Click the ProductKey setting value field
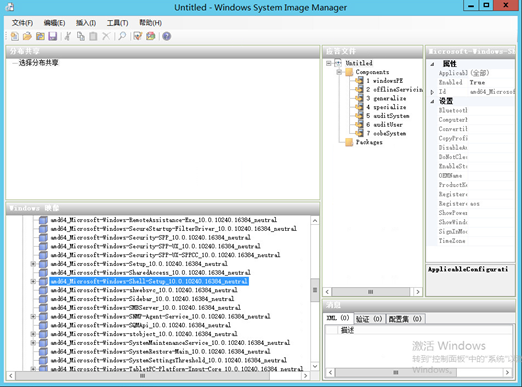Screen dimensions: 522x387 pyautogui.click(x=491, y=185)
